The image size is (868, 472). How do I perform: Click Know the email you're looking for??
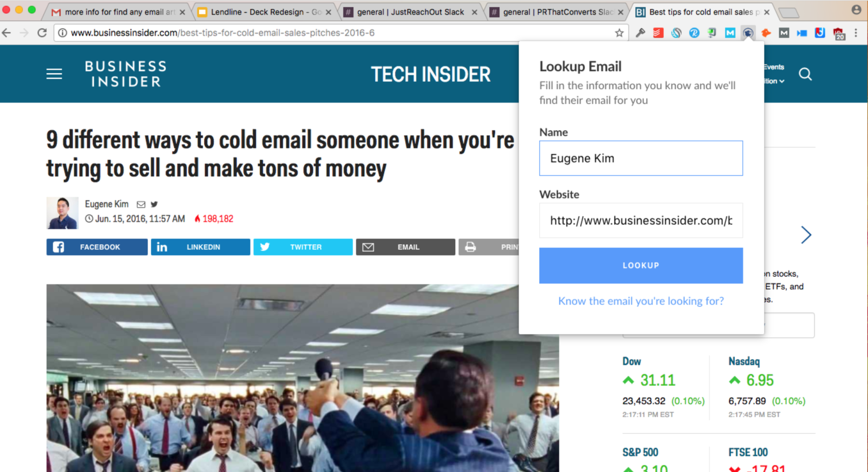641,301
